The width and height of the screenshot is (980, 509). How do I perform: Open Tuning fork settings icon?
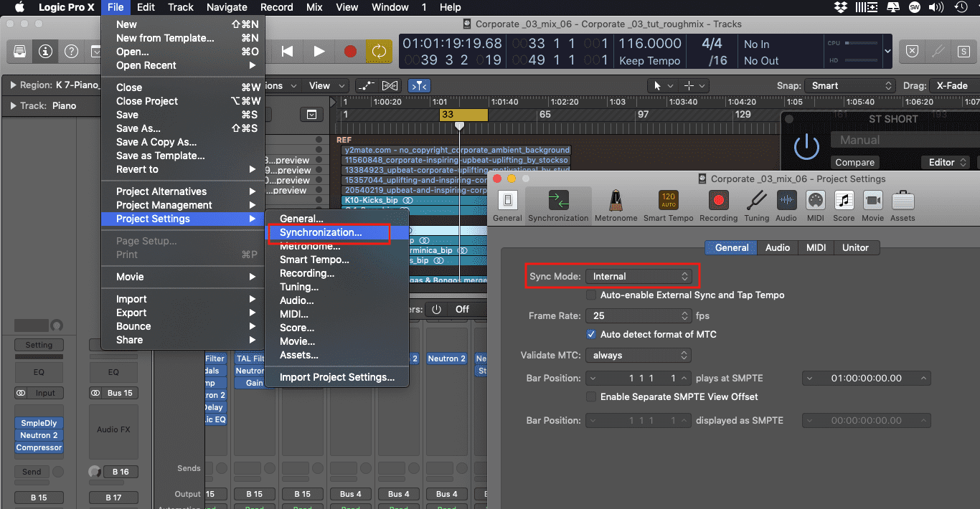(757, 205)
